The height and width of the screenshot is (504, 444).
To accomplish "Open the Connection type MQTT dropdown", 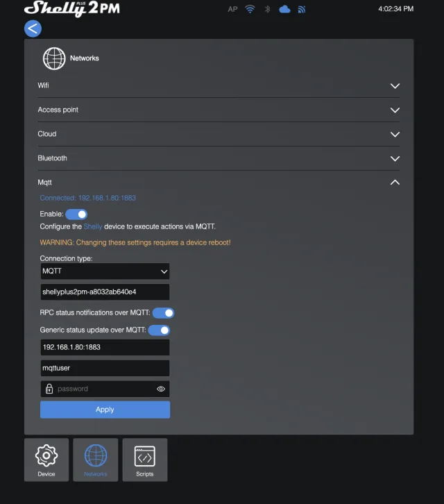I will coord(105,271).
